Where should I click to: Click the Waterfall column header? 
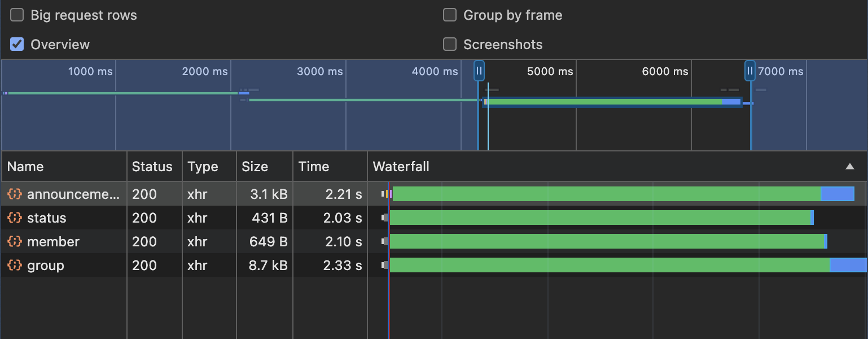click(x=401, y=167)
